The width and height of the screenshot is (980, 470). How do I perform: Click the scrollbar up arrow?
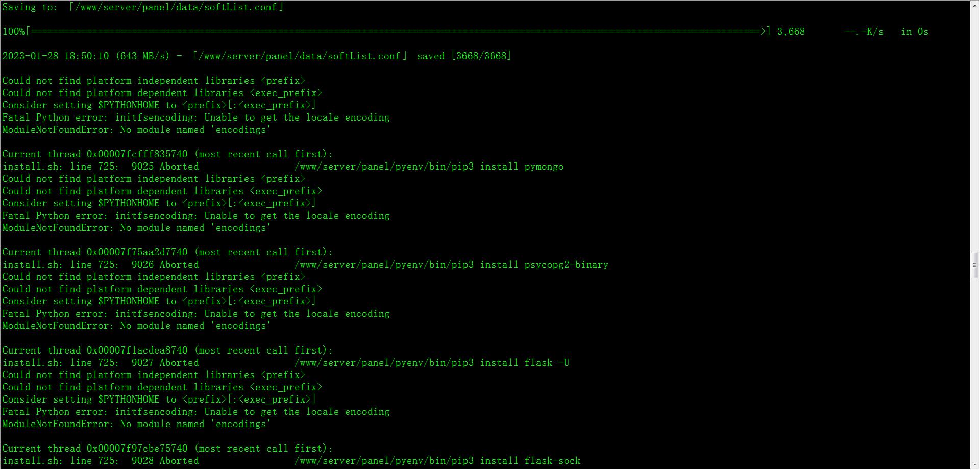pyautogui.click(x=974, y=5)
